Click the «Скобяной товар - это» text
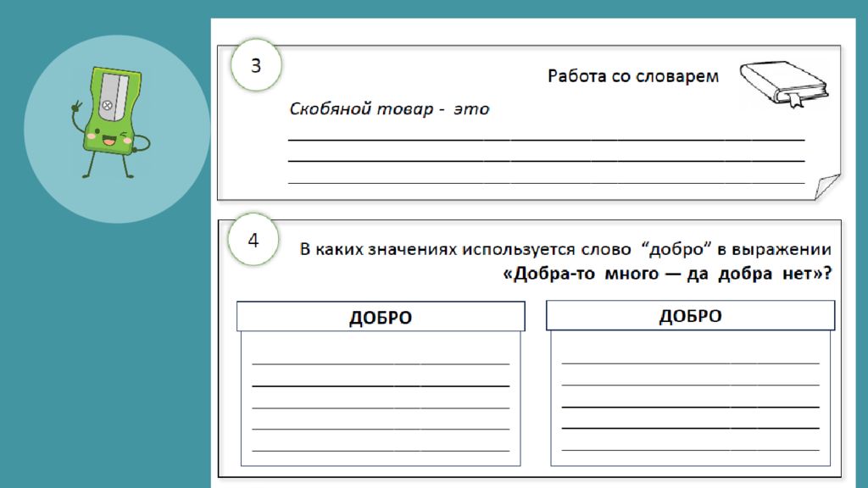868x488 pixels. point(389,110)
